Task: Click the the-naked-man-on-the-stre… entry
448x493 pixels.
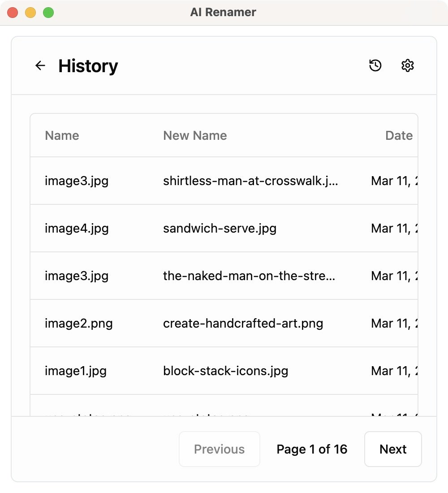Action: point(249,276)
